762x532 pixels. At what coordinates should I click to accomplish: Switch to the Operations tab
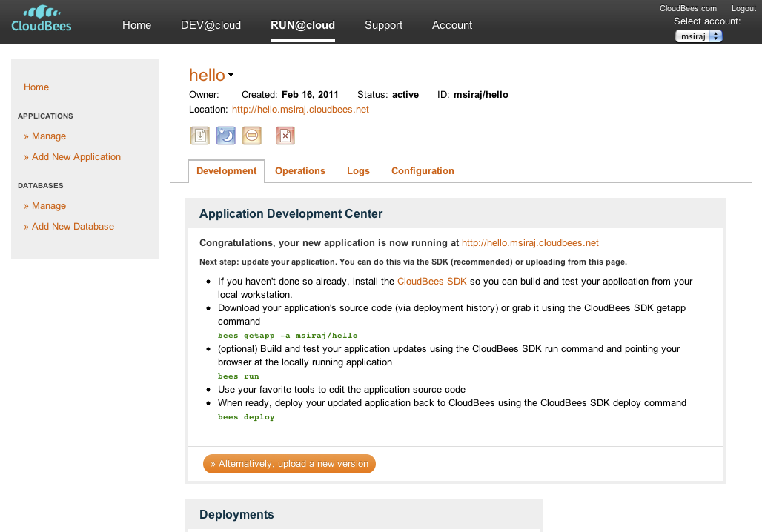(299, 171)
